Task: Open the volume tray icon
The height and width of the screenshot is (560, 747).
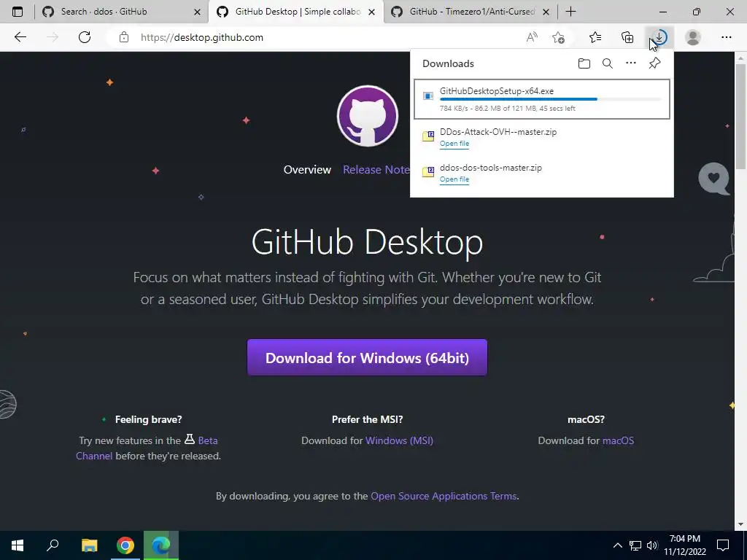Action: 652,545
